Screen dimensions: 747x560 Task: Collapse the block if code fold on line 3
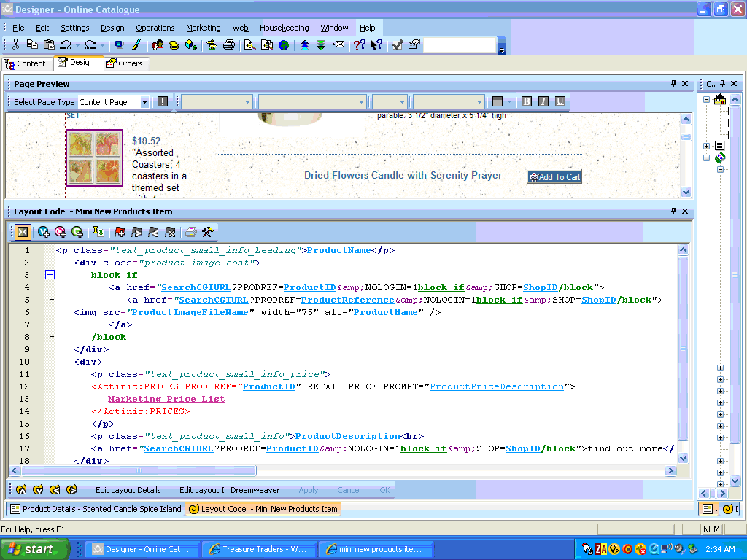click(50, 275)
